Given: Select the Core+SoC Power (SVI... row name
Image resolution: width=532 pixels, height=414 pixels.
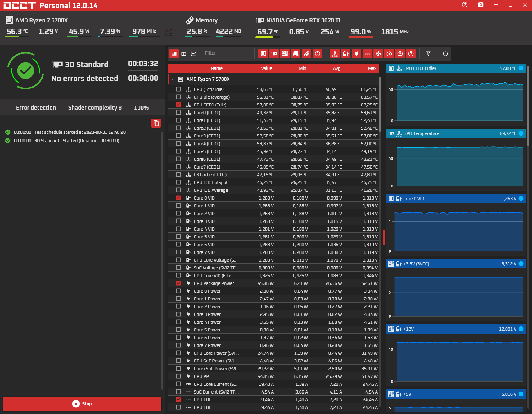Looking at the screenshot, I should click(217, 369).
